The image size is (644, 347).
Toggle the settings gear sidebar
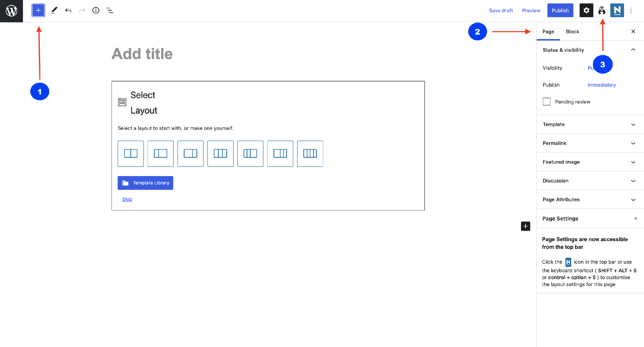coord(586,11)
